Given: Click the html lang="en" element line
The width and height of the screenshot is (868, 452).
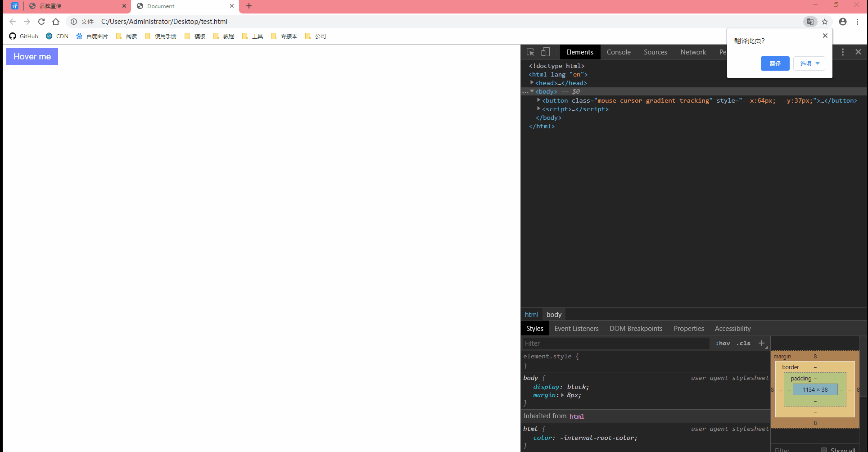Looking at the screenshot, I should coord(558,74).
